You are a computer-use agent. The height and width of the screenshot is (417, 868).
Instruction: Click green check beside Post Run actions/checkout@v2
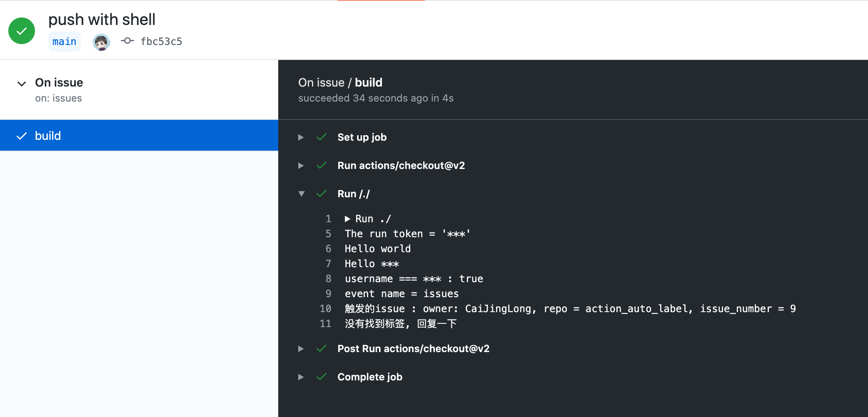click(322, 348)
